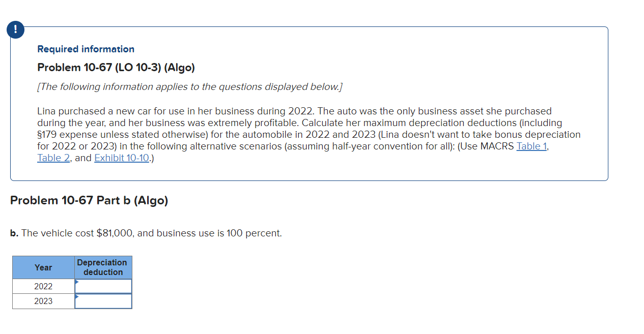644x334 pixels.
Task: Open the Table 2 link
Action: pyautogui.click(x=54, y=158)
